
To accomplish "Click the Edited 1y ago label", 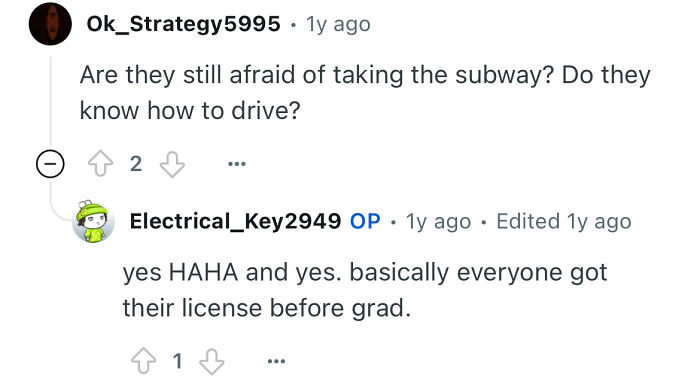I will [x=564, y=222].
